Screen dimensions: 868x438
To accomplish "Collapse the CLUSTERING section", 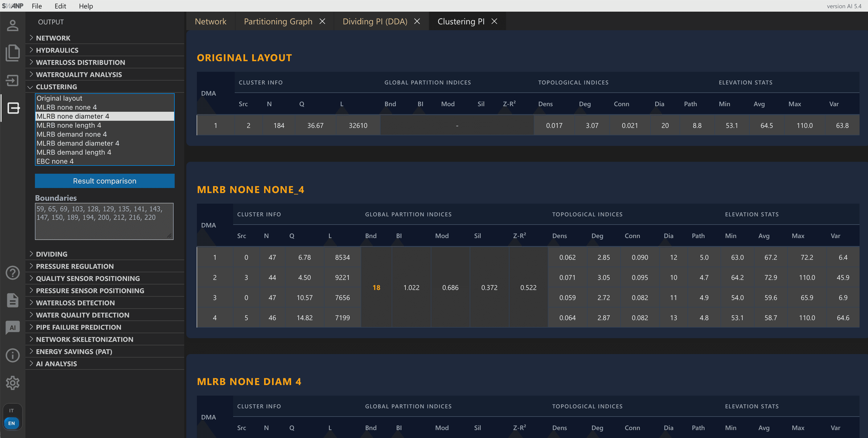I will (x=105, y=87).
